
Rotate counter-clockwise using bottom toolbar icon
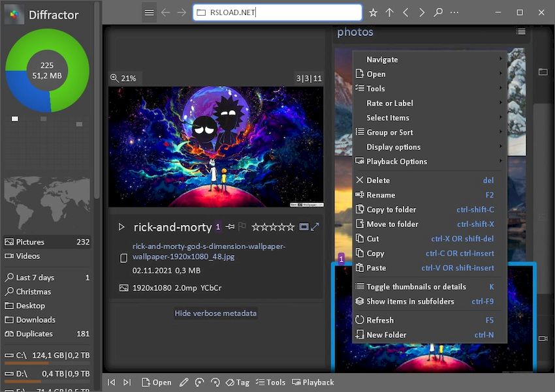coord(200,382)
